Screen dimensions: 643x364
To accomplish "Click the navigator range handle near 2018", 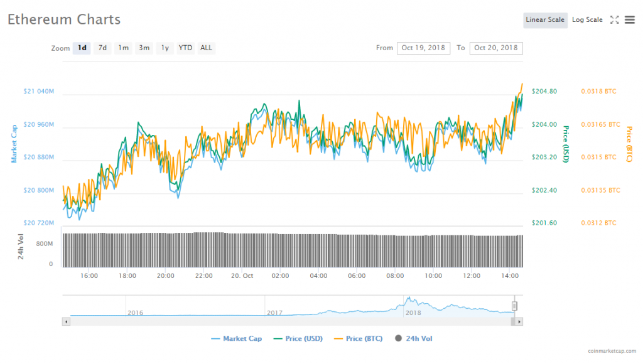I will 514,306.
